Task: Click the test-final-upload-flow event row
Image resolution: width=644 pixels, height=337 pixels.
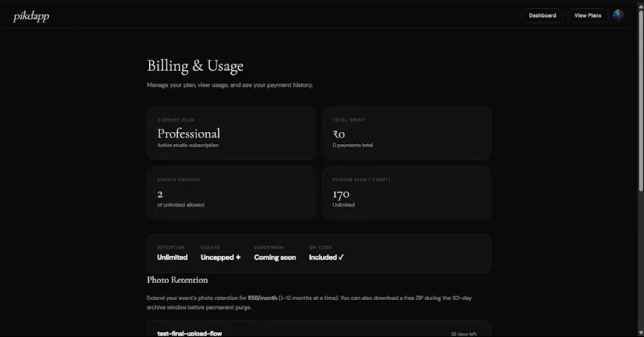Action: [x=319, y=329]
